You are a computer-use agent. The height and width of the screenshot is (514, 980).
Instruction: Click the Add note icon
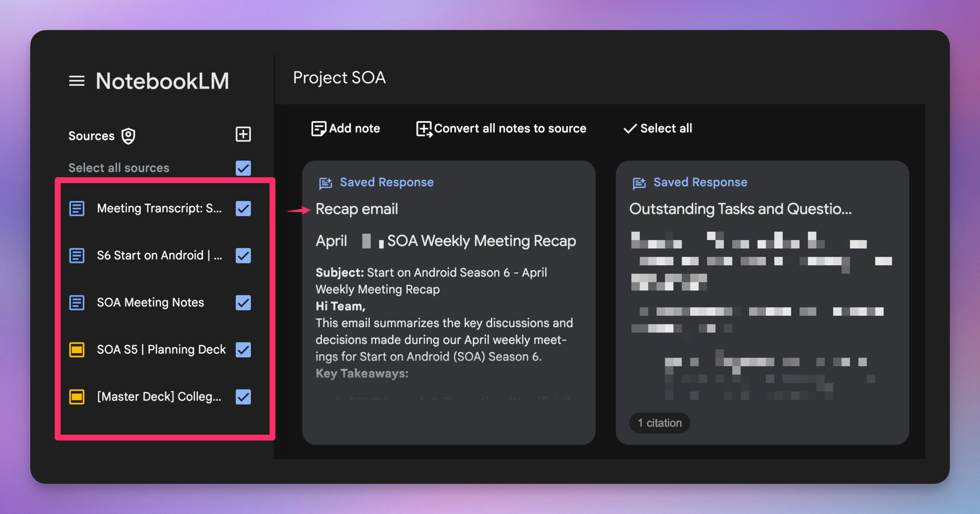click(x=318, y=128)
